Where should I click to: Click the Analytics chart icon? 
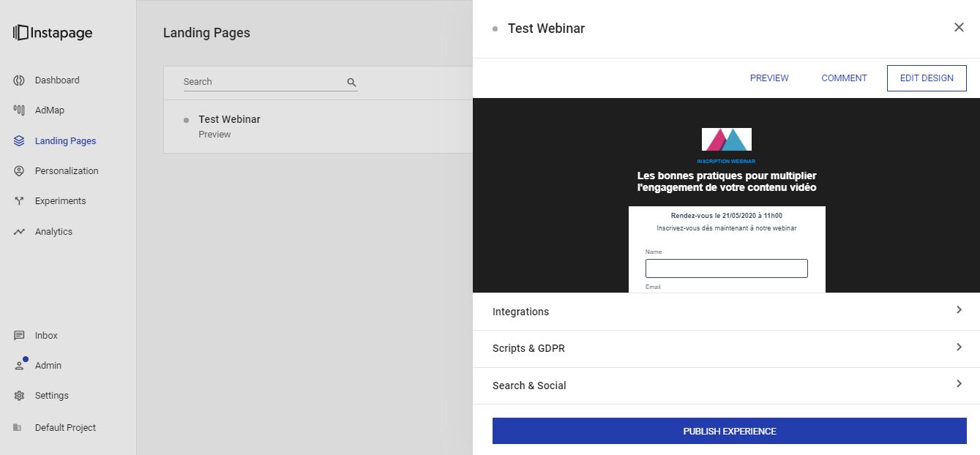(20, 232)
